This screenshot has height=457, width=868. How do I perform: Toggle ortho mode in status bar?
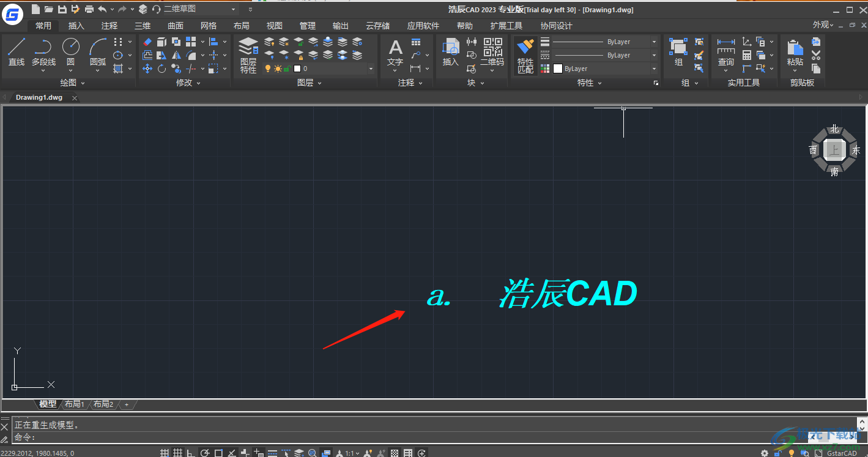191,453
